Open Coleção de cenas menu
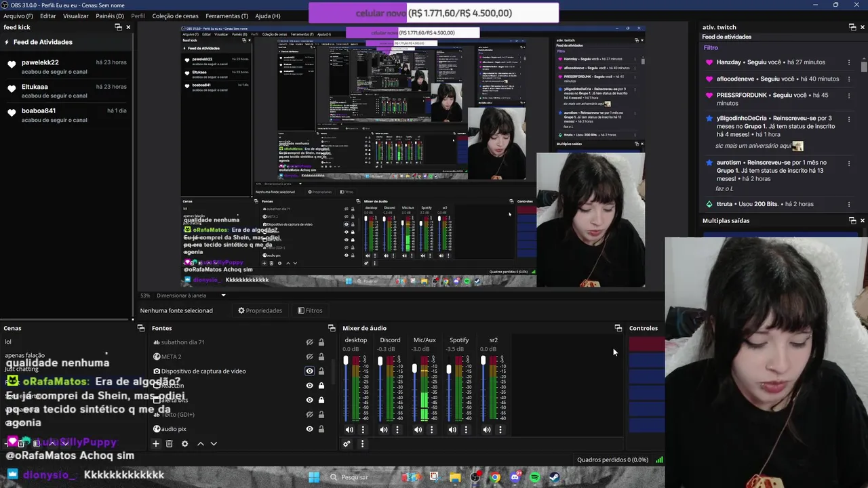Viewport: 868px width, 488px height. 176,16
